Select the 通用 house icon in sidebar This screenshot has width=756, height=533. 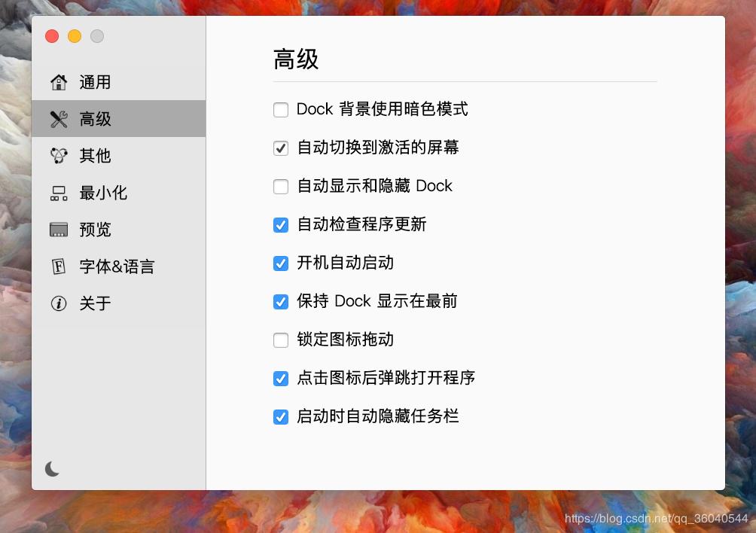pos(59,82)
